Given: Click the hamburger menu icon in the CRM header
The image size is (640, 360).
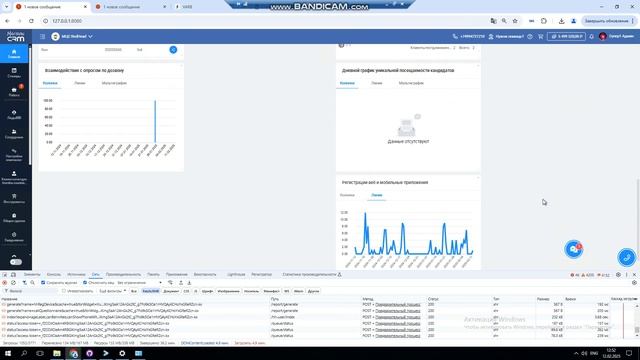Looking at the screenshot, I should 42,36.
